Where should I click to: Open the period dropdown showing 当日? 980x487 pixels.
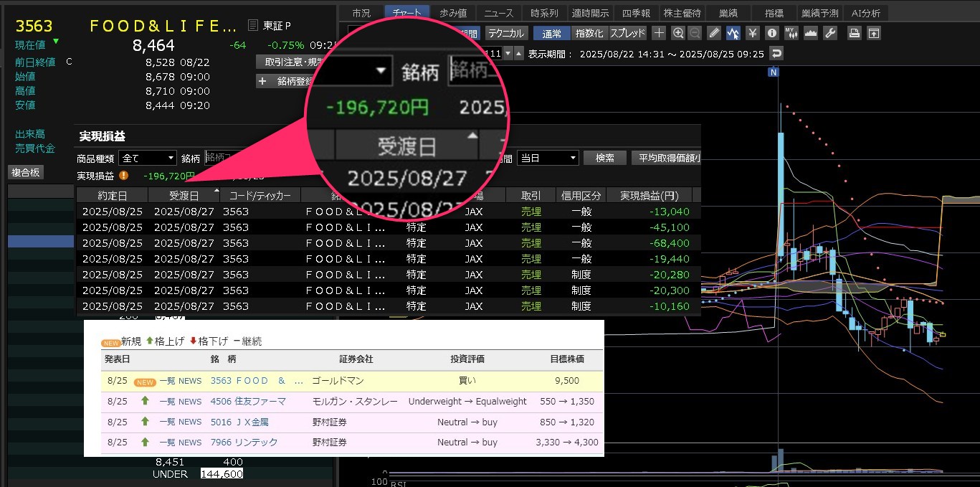point(548,158)
